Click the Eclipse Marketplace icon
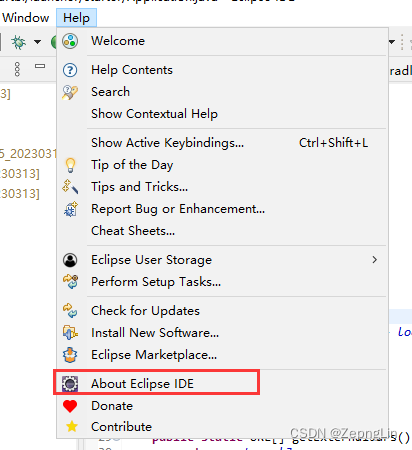 70,355
